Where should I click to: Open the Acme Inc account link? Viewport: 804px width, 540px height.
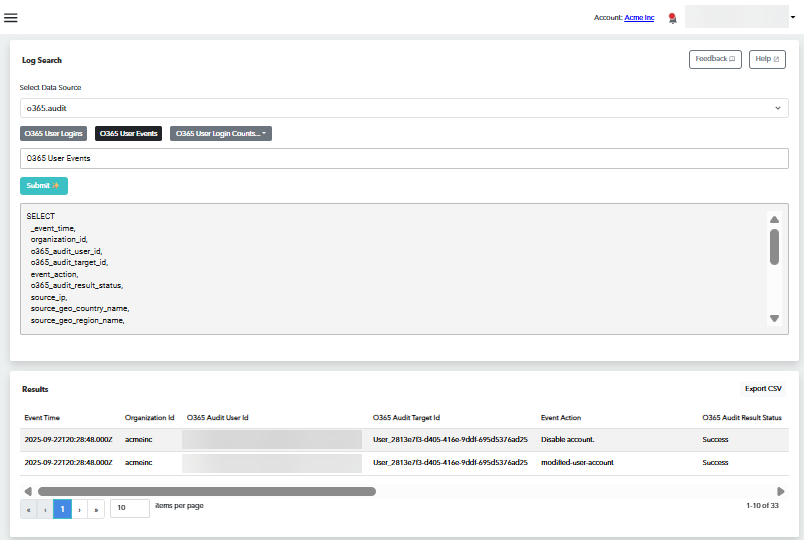(x=639, y=17)
